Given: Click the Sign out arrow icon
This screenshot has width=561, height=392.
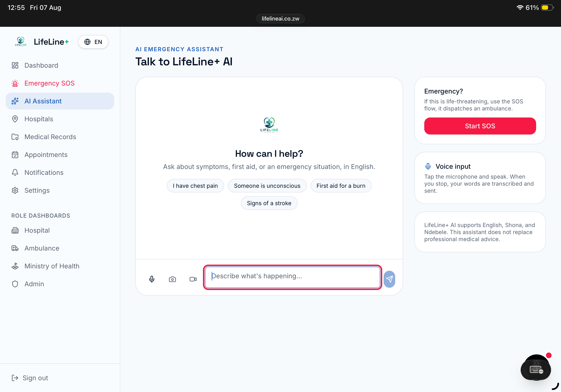Looking at the screenshot, I should [15, 378].
